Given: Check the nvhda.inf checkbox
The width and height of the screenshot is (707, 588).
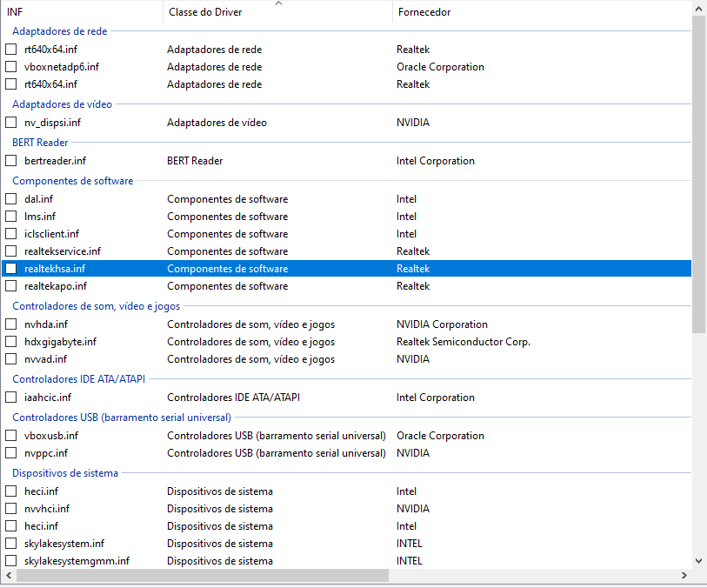Looking at the screenshot, I should [10, 324].
